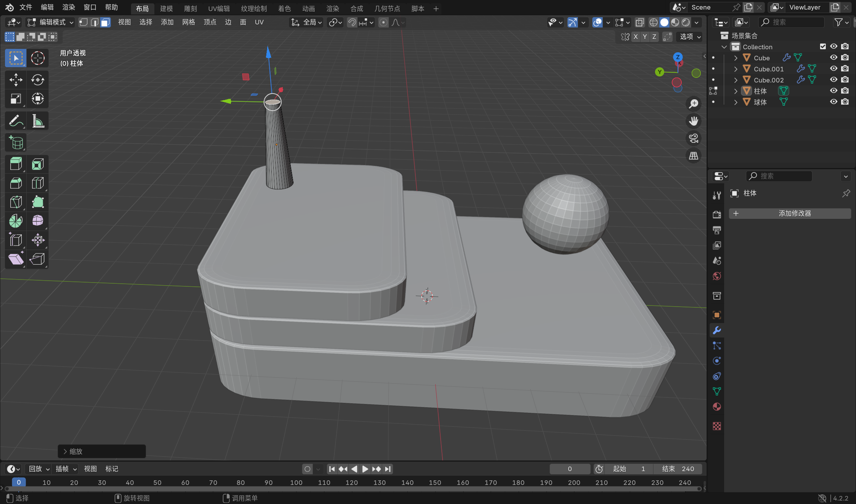Open the Material properties tab icon

tap(717, 407)
